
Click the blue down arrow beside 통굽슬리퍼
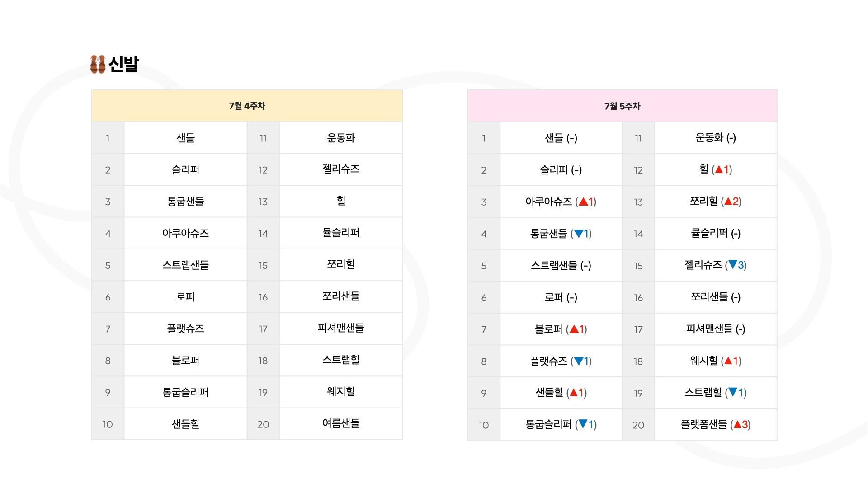[x=583, y=424]
